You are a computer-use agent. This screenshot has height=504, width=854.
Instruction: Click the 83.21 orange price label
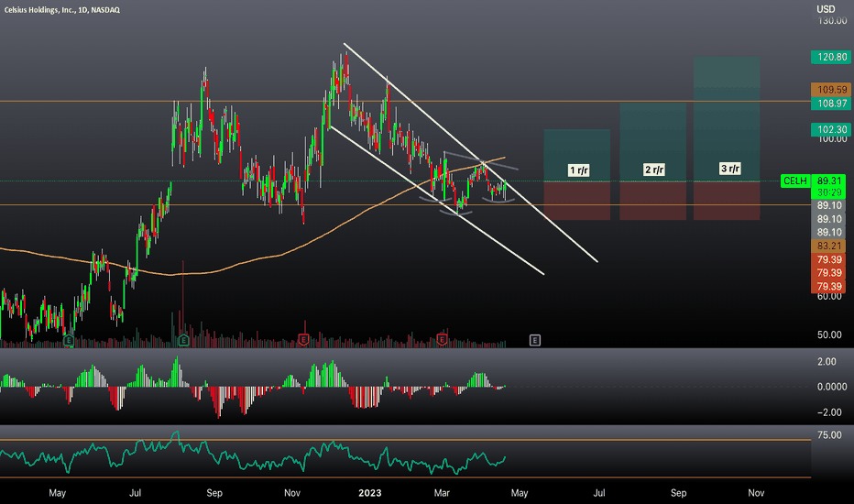point(828,246)
